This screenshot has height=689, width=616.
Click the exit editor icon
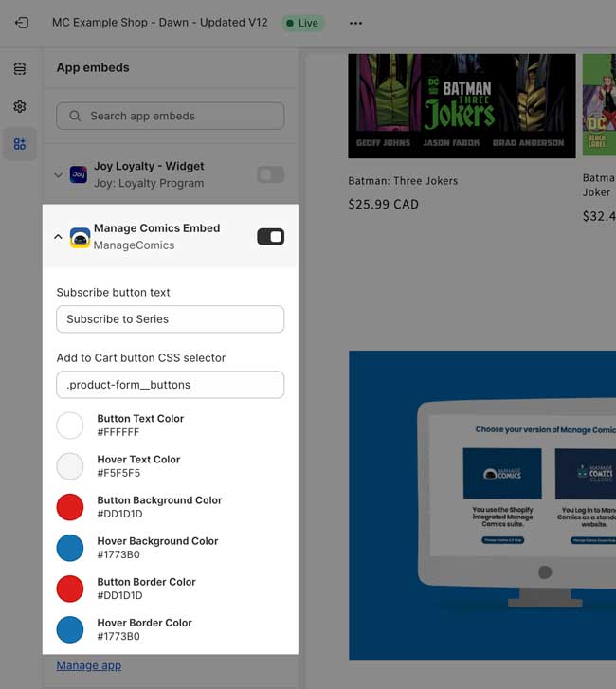(x=22, y=23)
